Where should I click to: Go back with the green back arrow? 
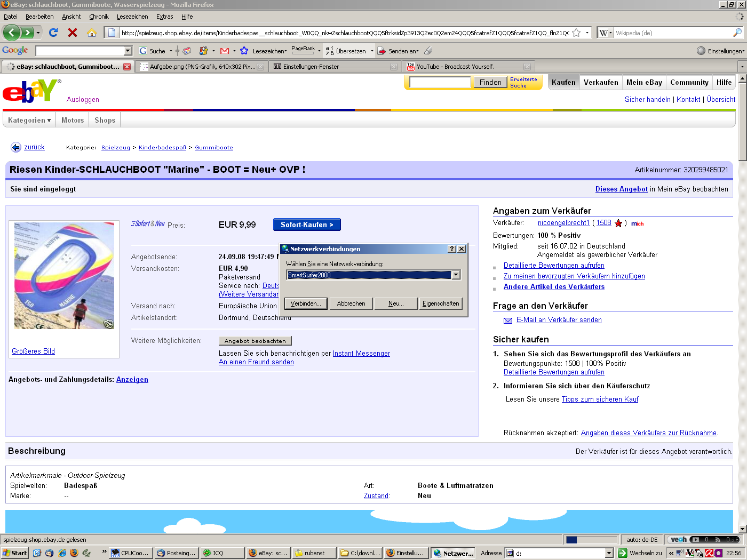click(12, 33)
